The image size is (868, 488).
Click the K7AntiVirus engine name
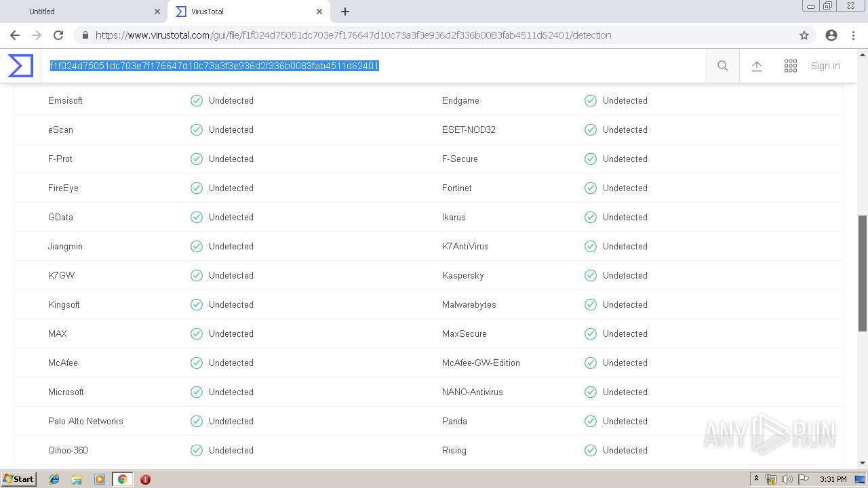click(x=465, y=246)
